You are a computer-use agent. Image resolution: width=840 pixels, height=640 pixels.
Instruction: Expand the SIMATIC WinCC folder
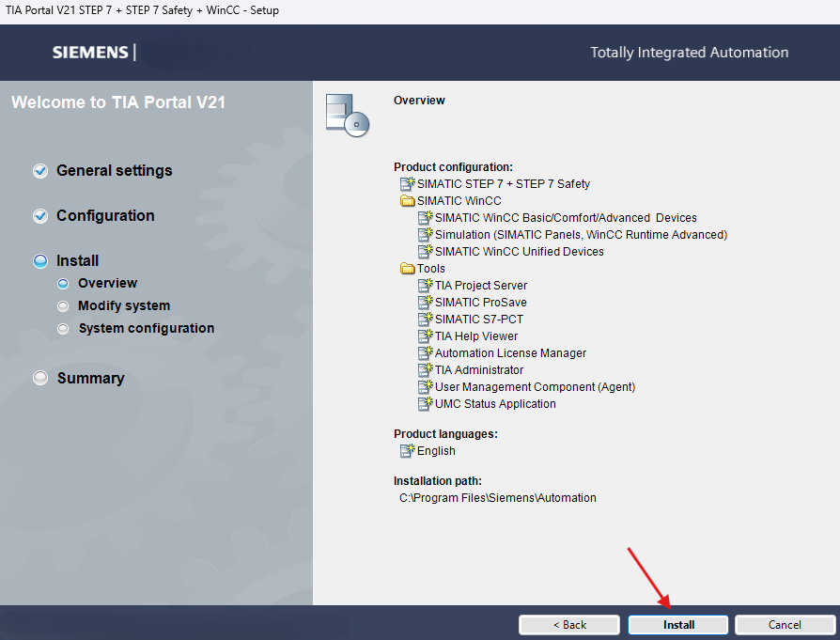pos(407,201)
